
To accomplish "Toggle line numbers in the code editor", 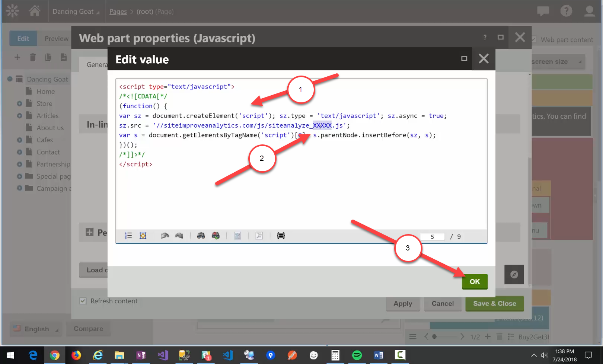I will [128, 236].
